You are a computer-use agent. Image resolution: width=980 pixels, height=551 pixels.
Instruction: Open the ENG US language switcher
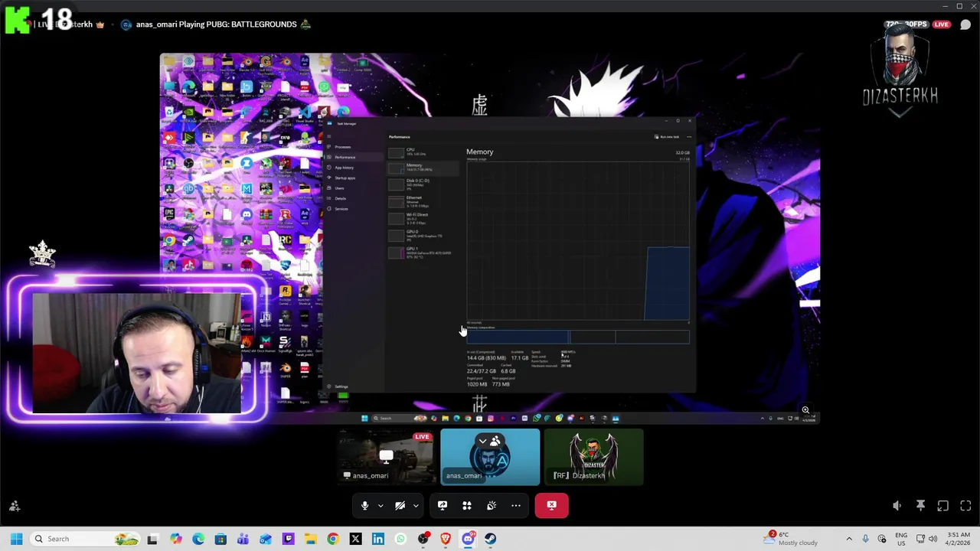(x=901, y=539)
